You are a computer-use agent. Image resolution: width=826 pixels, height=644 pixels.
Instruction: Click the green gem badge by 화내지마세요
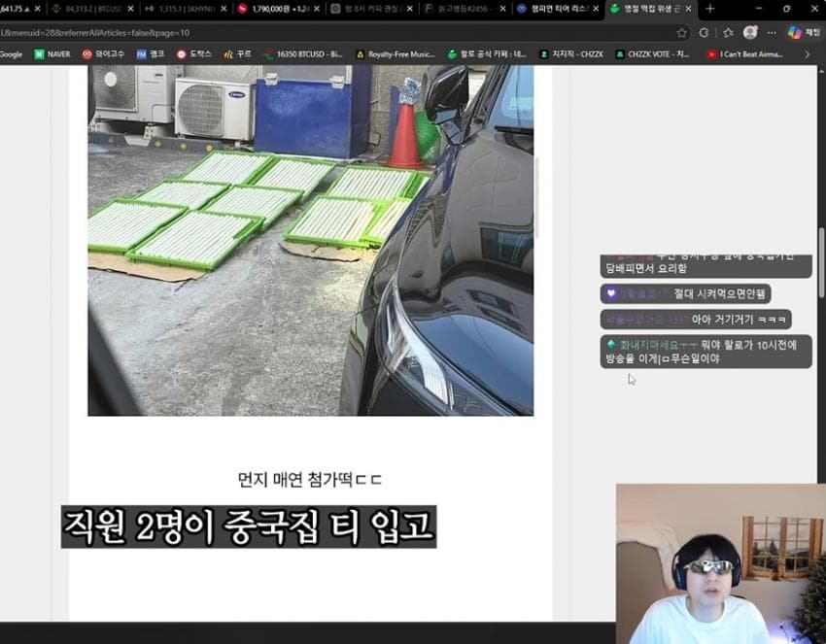(x=611, y=345)
